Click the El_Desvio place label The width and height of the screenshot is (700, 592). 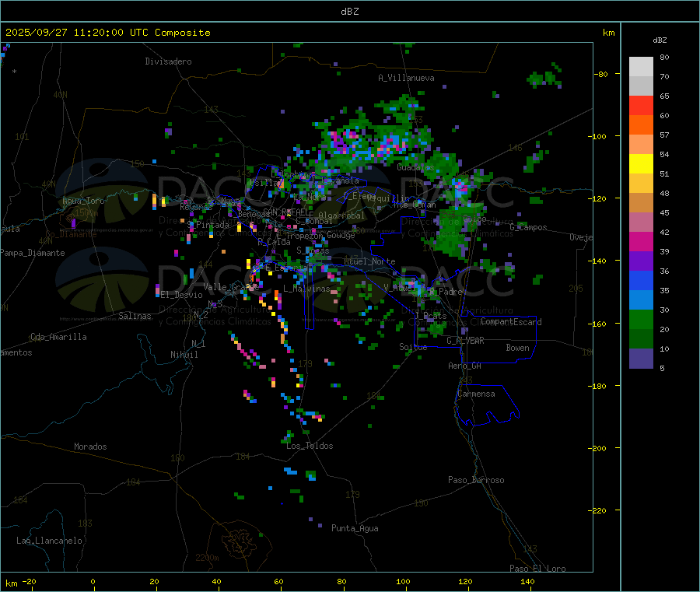[x=182, y=295]
